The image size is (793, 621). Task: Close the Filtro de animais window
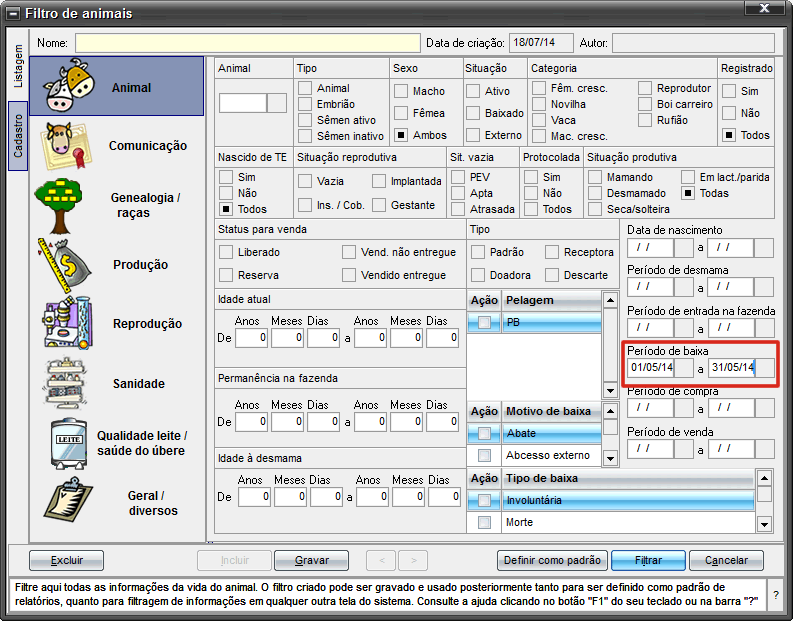point(765,8)
